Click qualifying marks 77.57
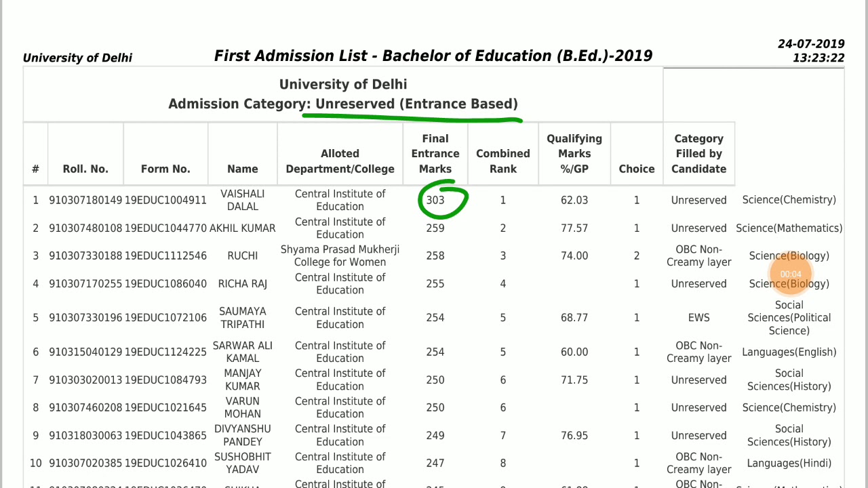868x488 pixels. 574,228
